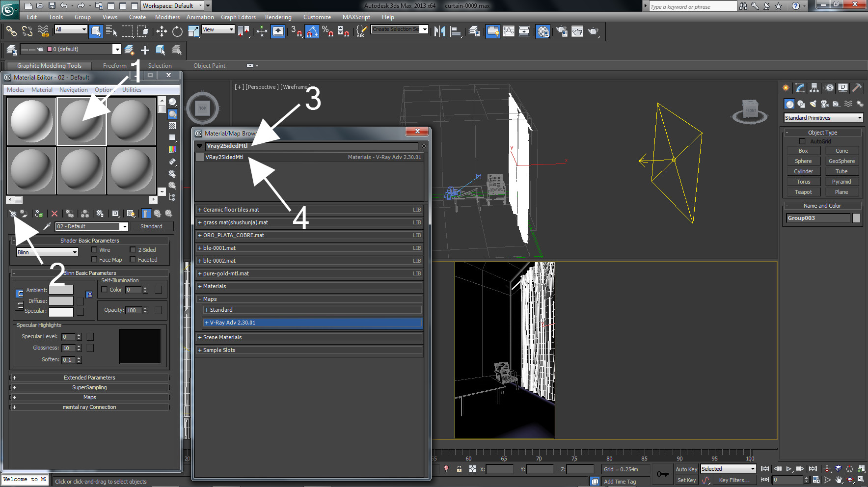This screenshot has height=487, width=868.
Task: Select the Select and Rotate tool
Action: 177,31
